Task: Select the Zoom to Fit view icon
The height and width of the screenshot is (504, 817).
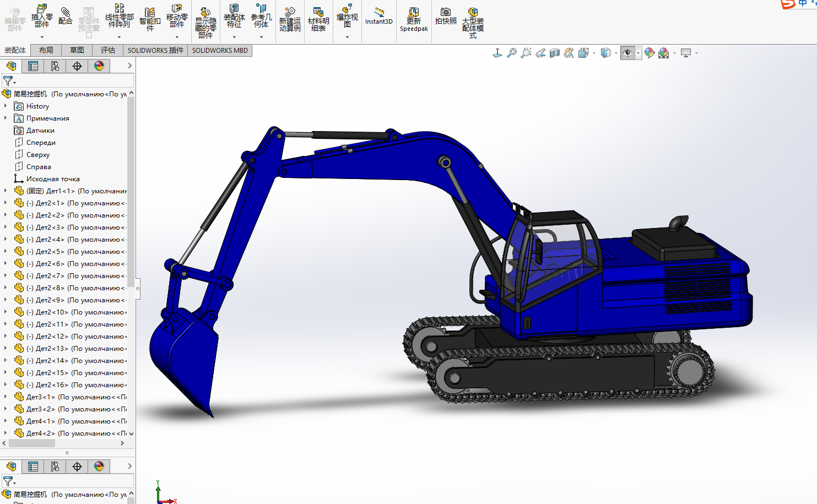Action: (512, 53)
